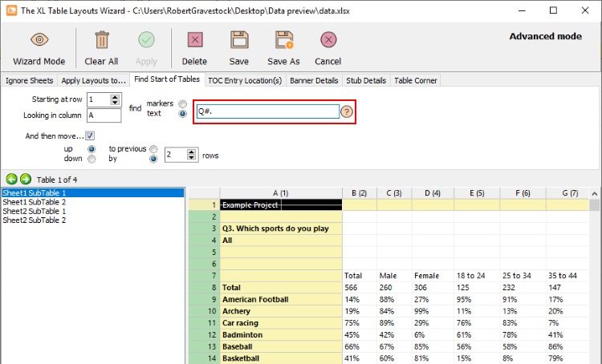
Task: Open the Stub Details tab
Action: pos(366,80)
